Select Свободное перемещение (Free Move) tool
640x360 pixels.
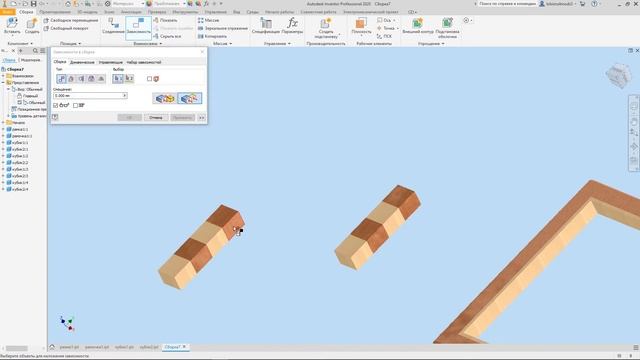click(x=71, y=20)
